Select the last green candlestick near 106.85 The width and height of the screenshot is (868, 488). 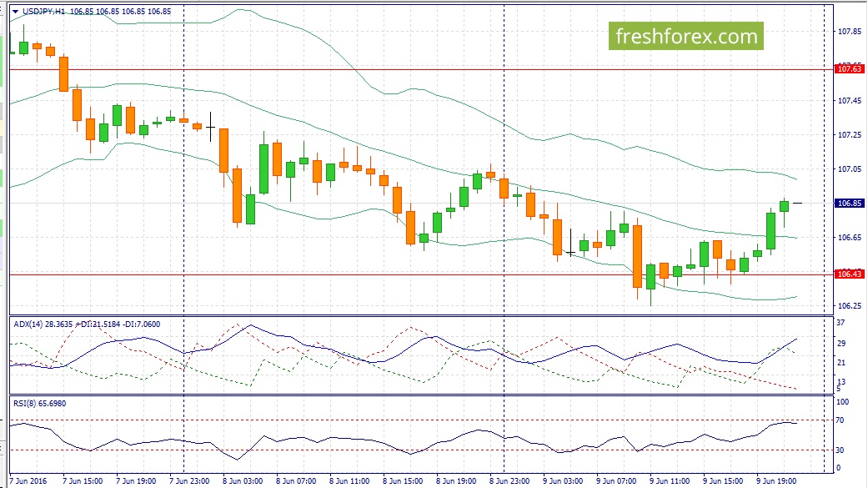click(784, 207)
